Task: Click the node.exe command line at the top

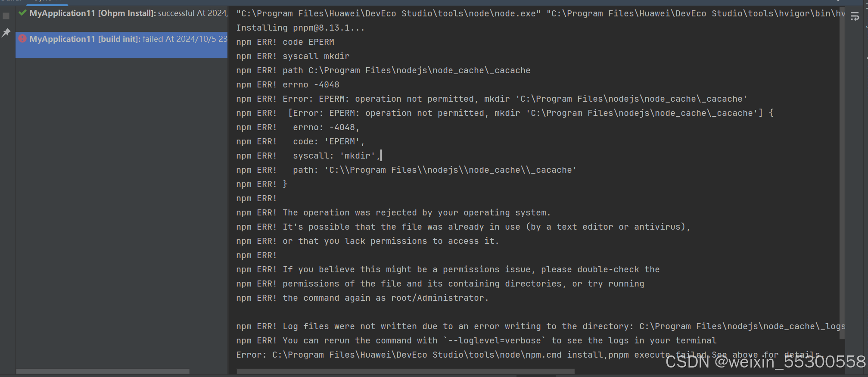Action: (541, 14)
